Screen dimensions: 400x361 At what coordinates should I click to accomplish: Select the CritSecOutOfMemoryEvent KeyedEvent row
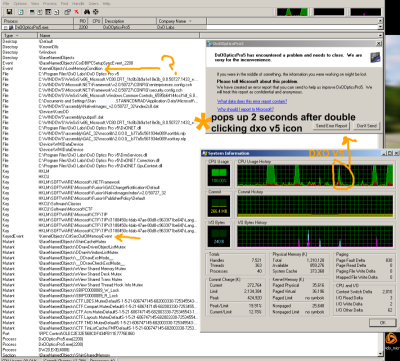[x=102, y=236]
